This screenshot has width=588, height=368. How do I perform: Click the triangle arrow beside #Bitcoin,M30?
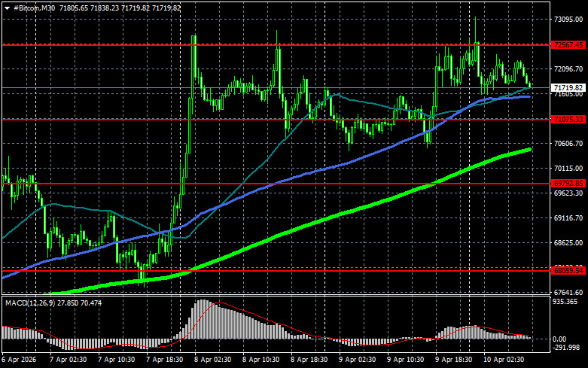pos(7,6)
